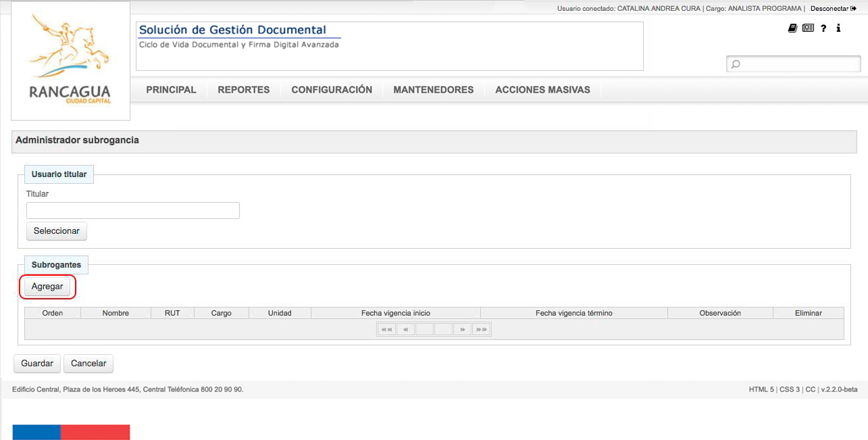Open the MANTENEDORES menu

[x=434, y=90]
